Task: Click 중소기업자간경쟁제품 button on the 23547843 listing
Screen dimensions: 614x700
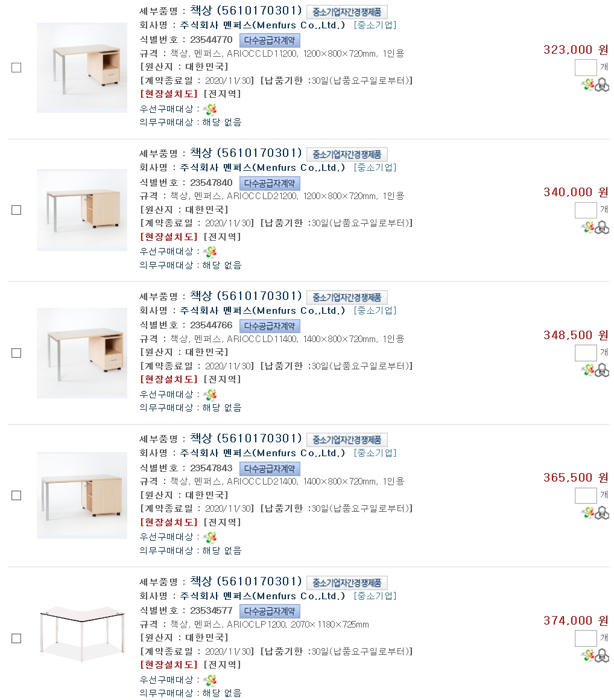Action: pyautogui.click(x=347, y=440)
